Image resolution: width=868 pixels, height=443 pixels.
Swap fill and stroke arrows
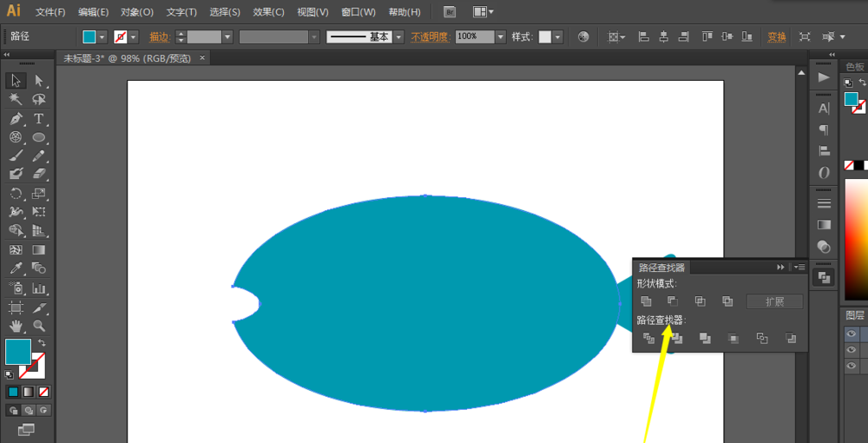[x=42, y=343]
